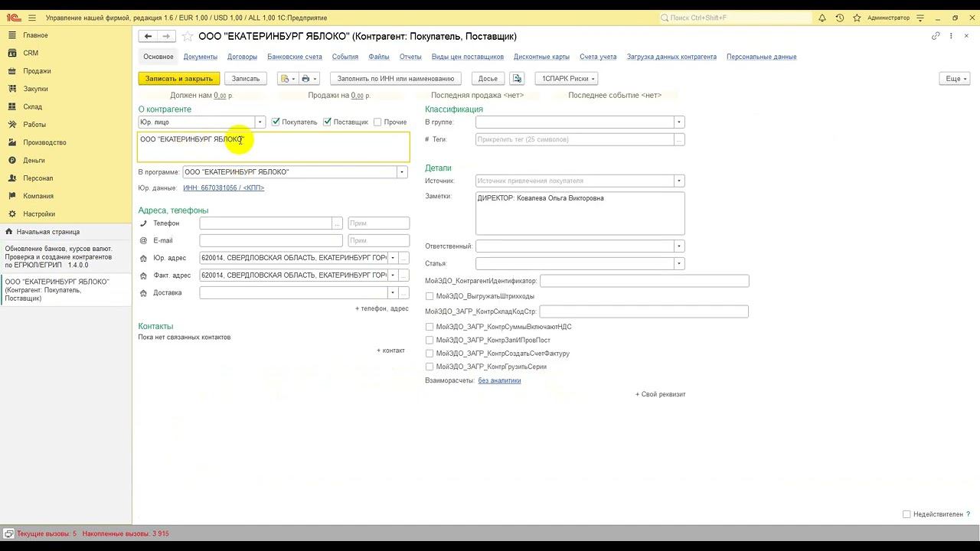Open the Закупки section
This screenshot has width=980, height=551.
35,89
